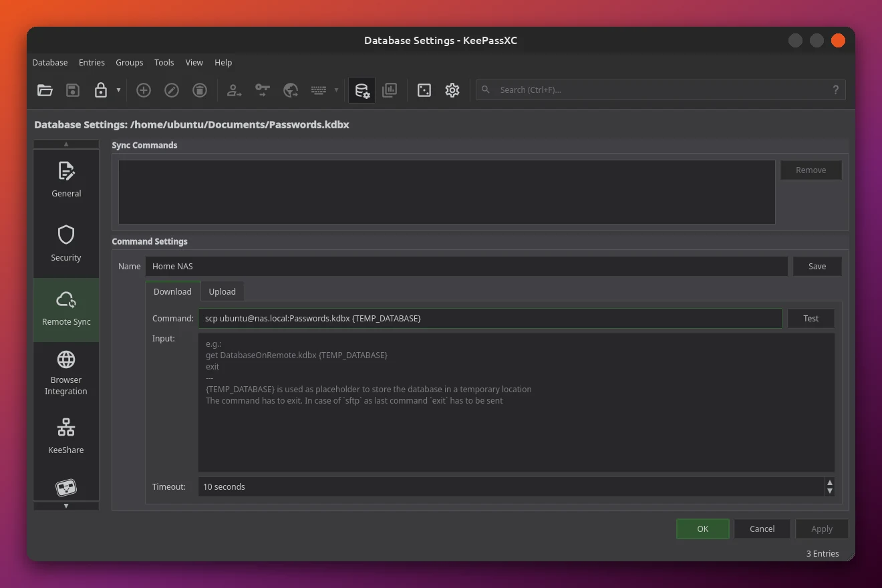This screenshot has height=588, width=882.
Task: Click the Test command button
Action: pyautogui.click(x=811, y=318)
